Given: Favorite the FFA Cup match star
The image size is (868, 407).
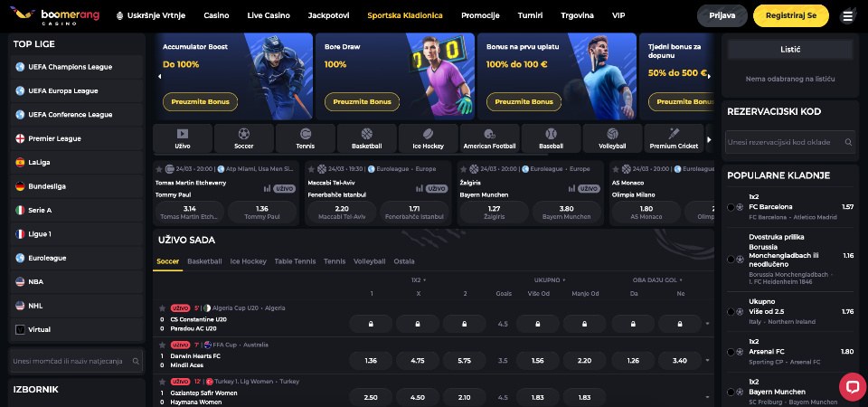Looking at the screenshot, I should tap(162, 345).
